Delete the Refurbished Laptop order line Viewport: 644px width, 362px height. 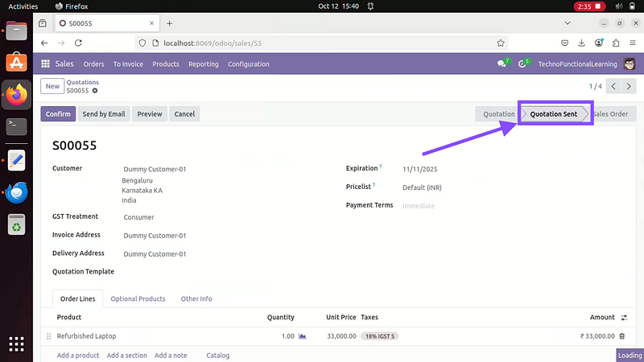coord(621,336)
